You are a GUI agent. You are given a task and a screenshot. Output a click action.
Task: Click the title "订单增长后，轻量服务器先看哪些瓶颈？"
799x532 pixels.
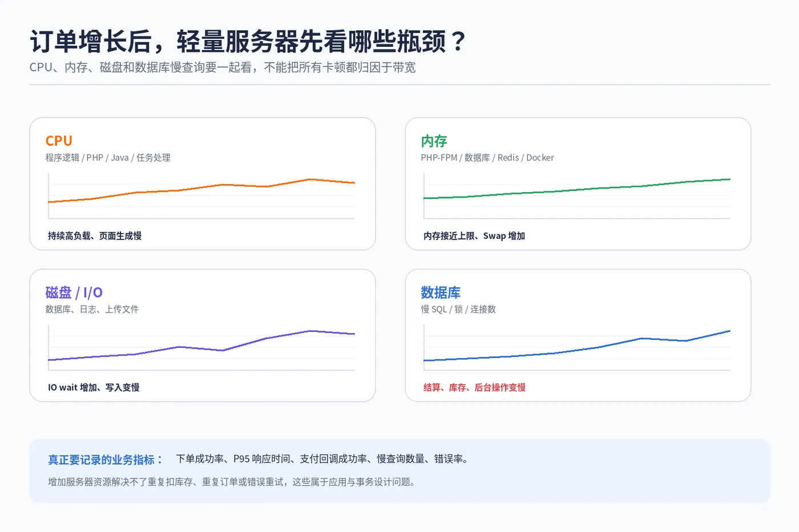(x=248, y=41)
